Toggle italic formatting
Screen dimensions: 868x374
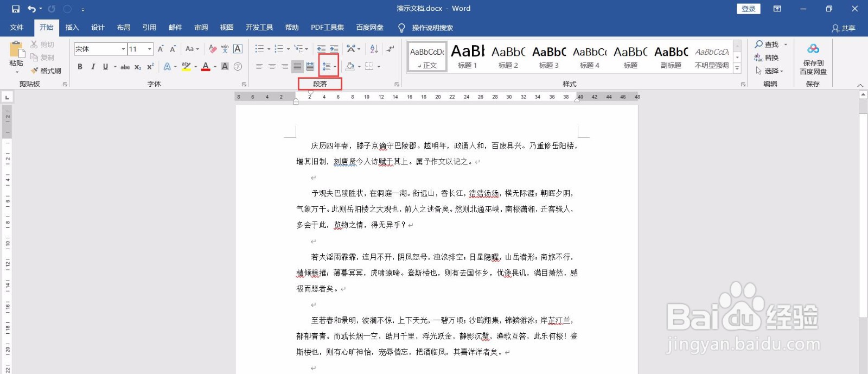pos(93,66)
